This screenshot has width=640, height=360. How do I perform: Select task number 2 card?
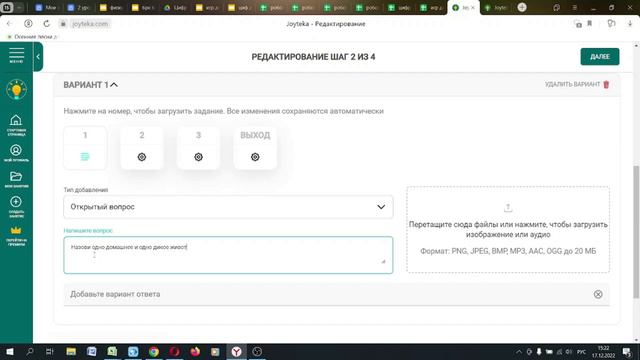tap(142, 147)
